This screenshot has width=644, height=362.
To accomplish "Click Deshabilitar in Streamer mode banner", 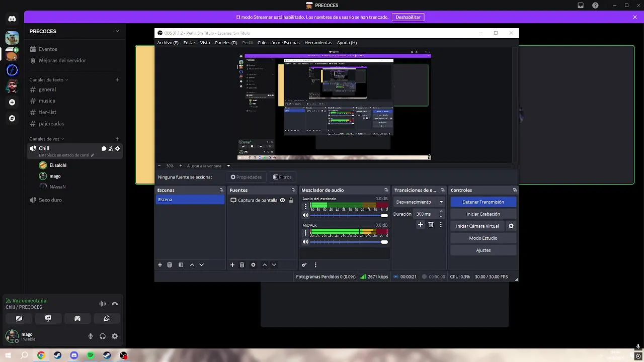I will pos(408,17).
